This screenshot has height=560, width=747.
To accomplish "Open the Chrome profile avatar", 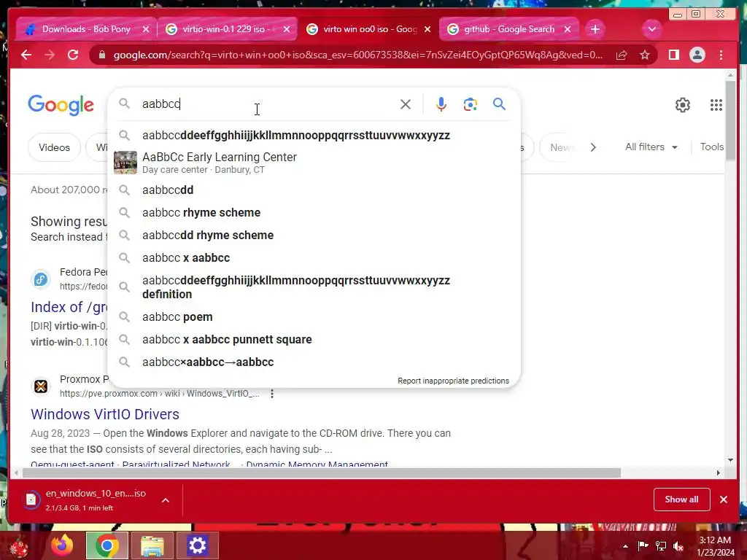I will [697, 55].
